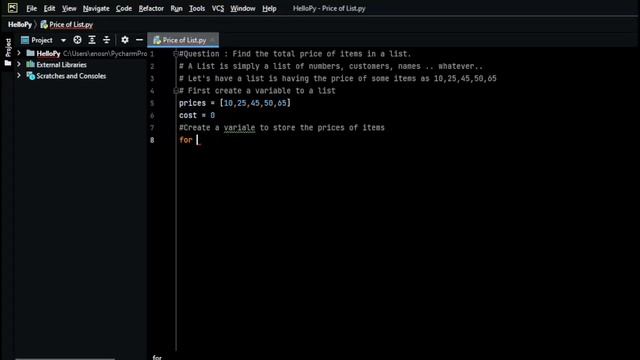The width and height of the screenshot is (640, 360).
Task: Toggle the vertical Project tool window button
Action: (x=8, y=48)
